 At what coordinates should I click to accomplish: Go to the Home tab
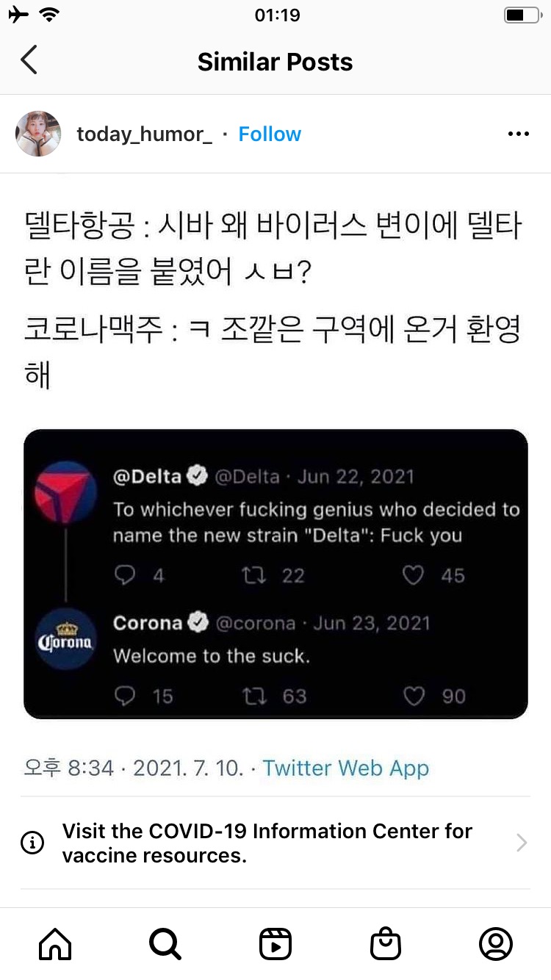coord(55,944)
